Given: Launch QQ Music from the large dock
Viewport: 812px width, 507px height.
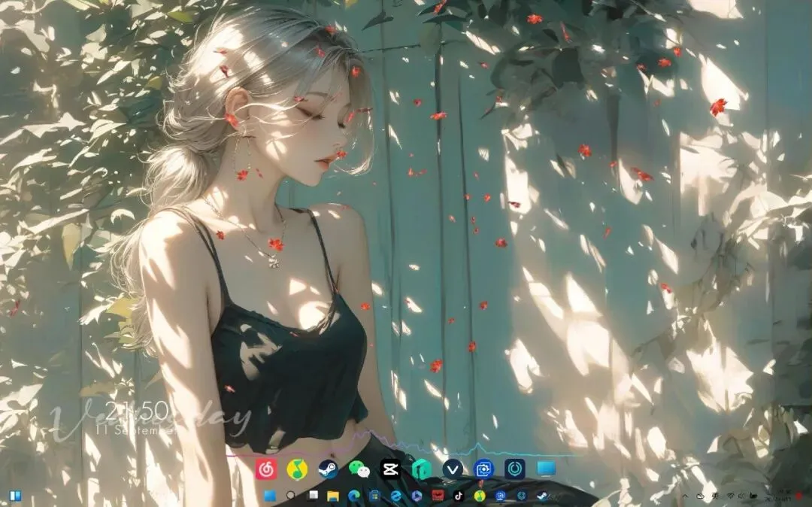Looking at the screenshot, I should [297, 469].
